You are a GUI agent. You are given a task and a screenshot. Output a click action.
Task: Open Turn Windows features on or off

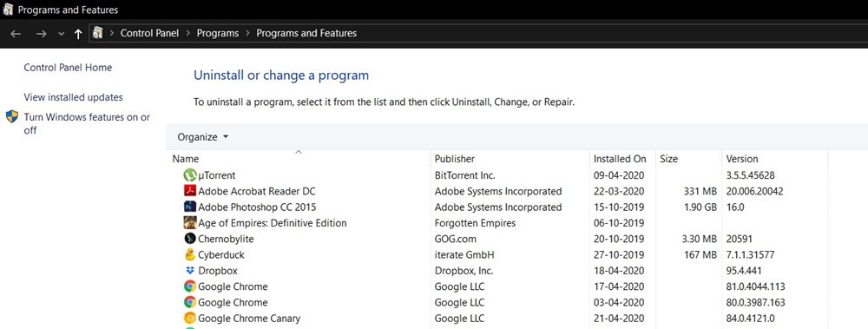click(x=87, y=123)
